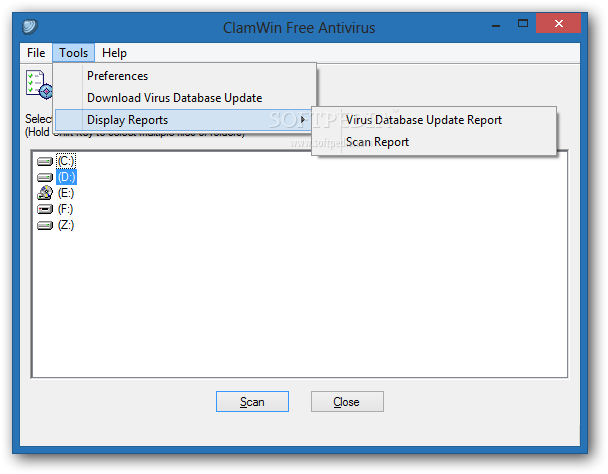Choose Download Virus Database Update
This screenshot has width=608, height=474.
[185, 98]
